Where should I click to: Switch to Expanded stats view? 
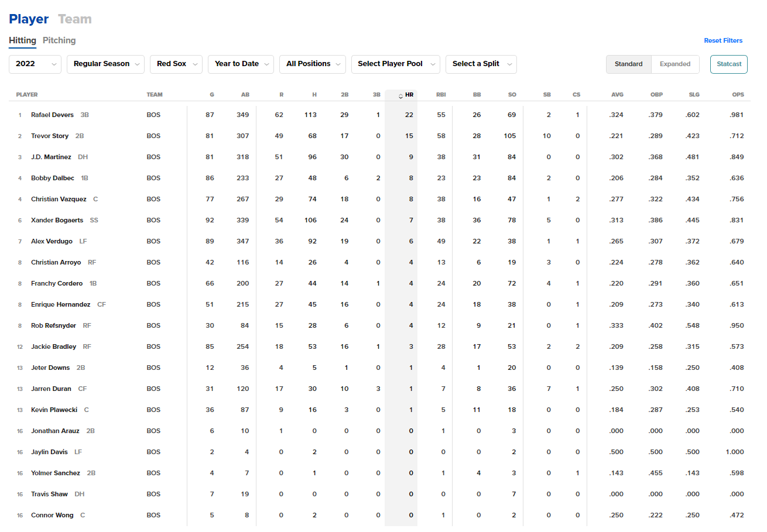pos(675,64)
